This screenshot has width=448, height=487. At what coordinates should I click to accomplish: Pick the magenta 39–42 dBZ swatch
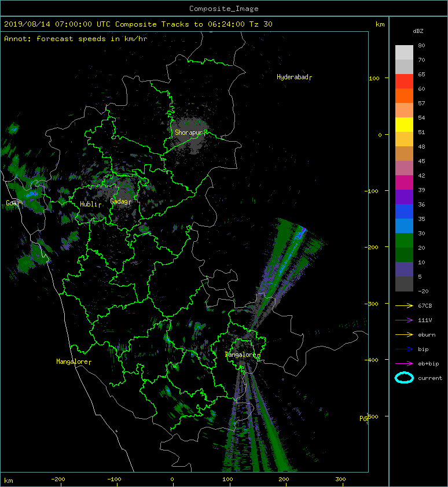point(404,182)
